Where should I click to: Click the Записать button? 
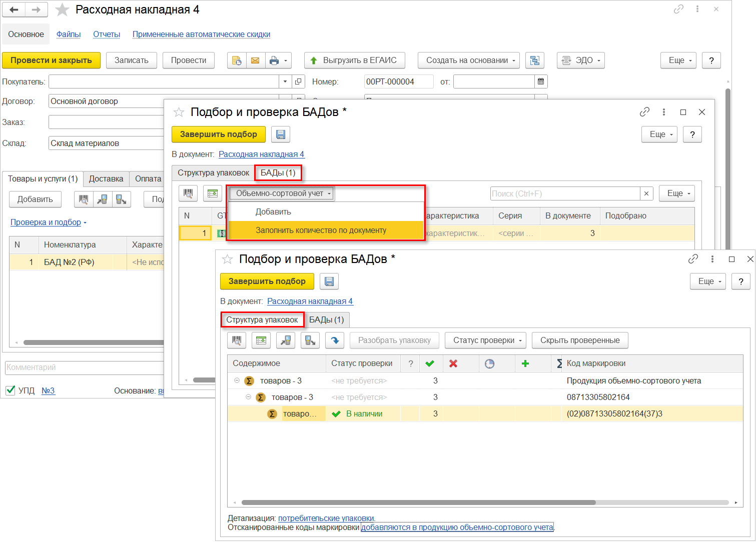(x=132, y=60)
